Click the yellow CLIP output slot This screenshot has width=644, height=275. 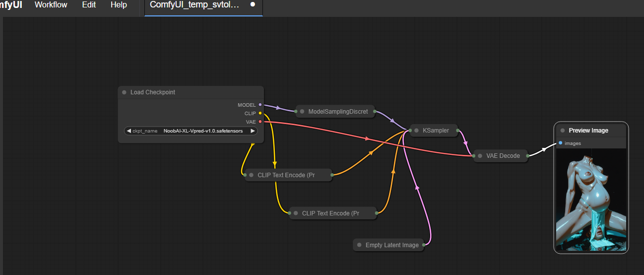(260, 113)
